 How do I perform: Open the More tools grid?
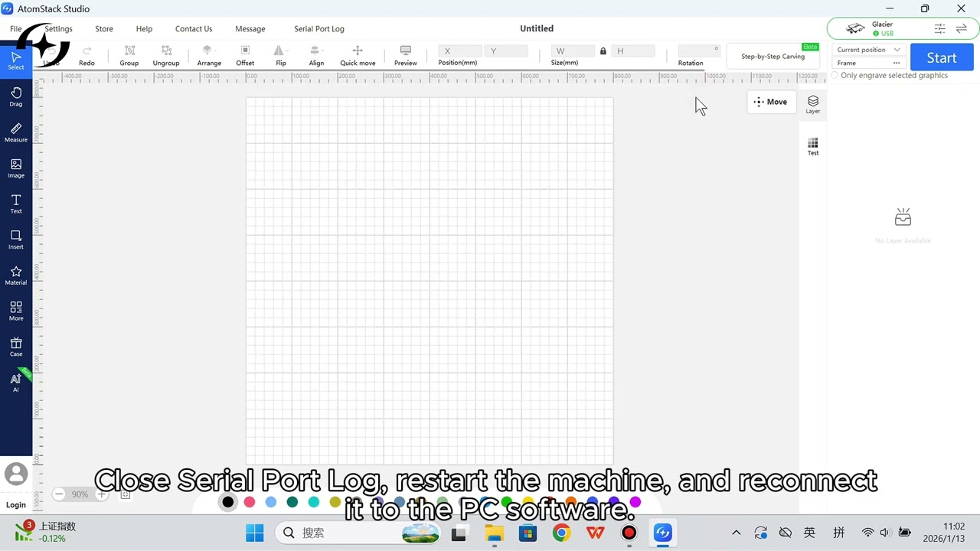click(16, 311)
